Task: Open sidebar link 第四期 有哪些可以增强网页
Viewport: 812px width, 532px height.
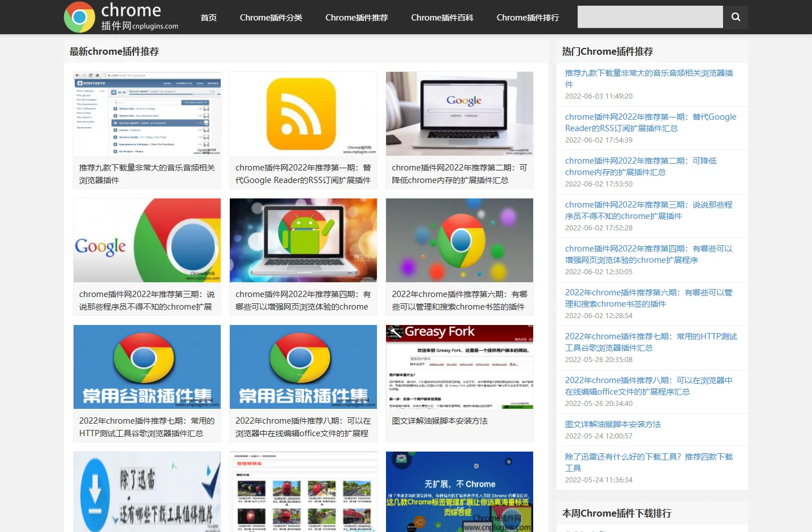Action: pos(649,254)
